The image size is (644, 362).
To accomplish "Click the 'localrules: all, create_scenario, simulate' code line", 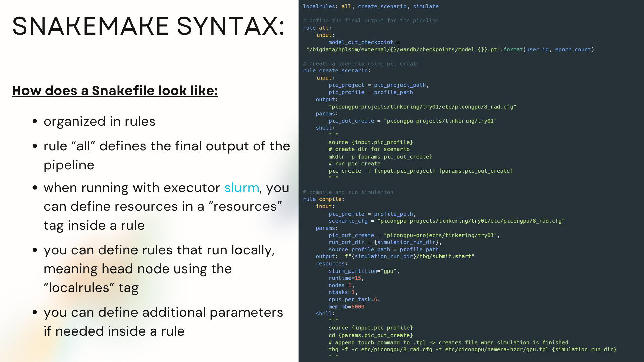I will pyautogui.click(x=371, y=6).
